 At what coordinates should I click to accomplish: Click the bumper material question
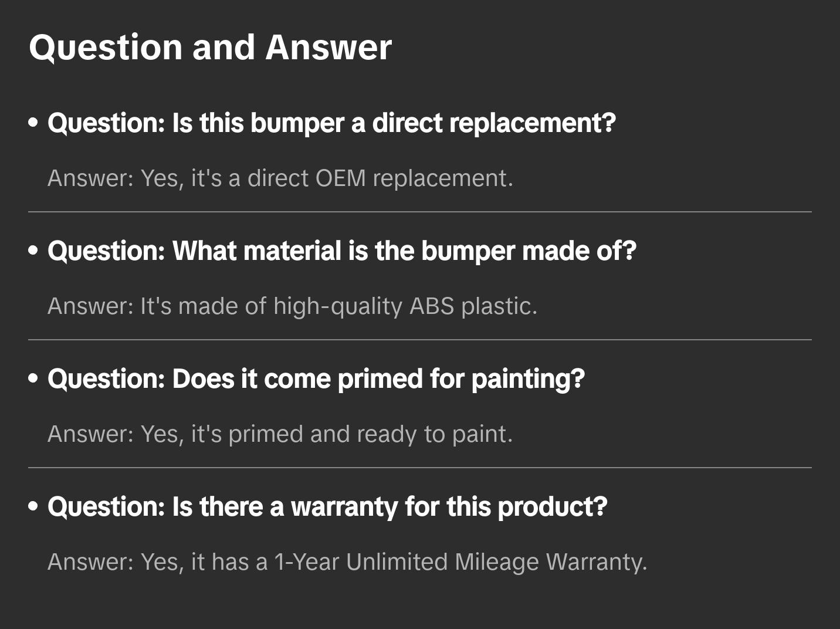pyautogui.click(x=341, y=251)
